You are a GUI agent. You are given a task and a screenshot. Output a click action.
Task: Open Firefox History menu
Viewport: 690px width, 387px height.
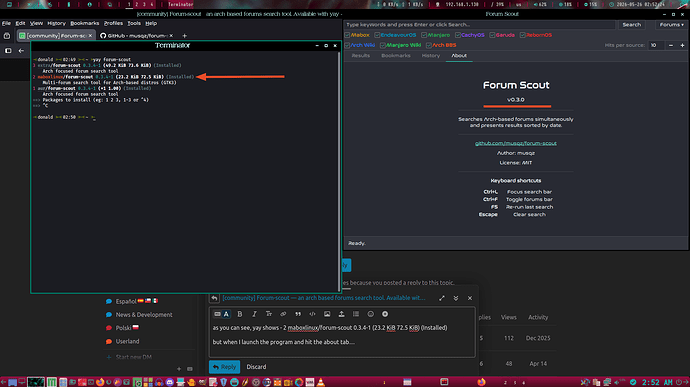click(x=56, y=23)
